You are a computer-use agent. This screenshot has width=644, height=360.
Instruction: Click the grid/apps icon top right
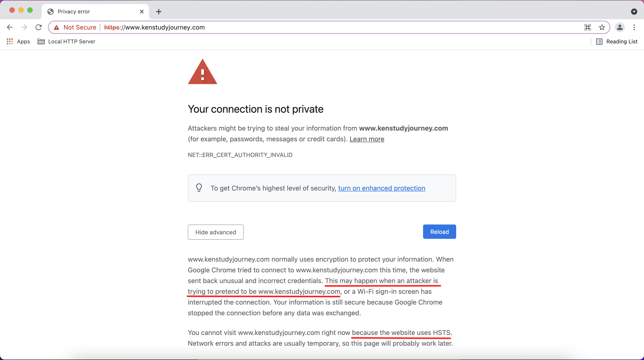[588, 28]
